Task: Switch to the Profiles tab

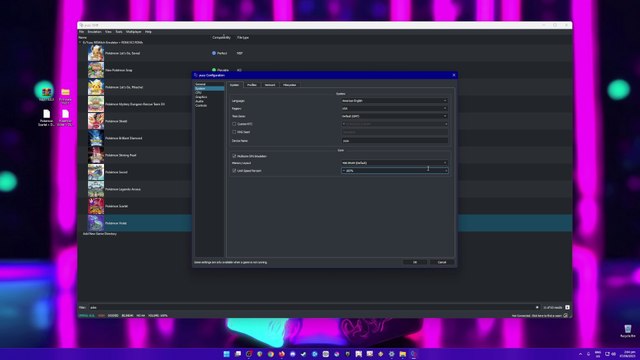Action: point(252,85)
